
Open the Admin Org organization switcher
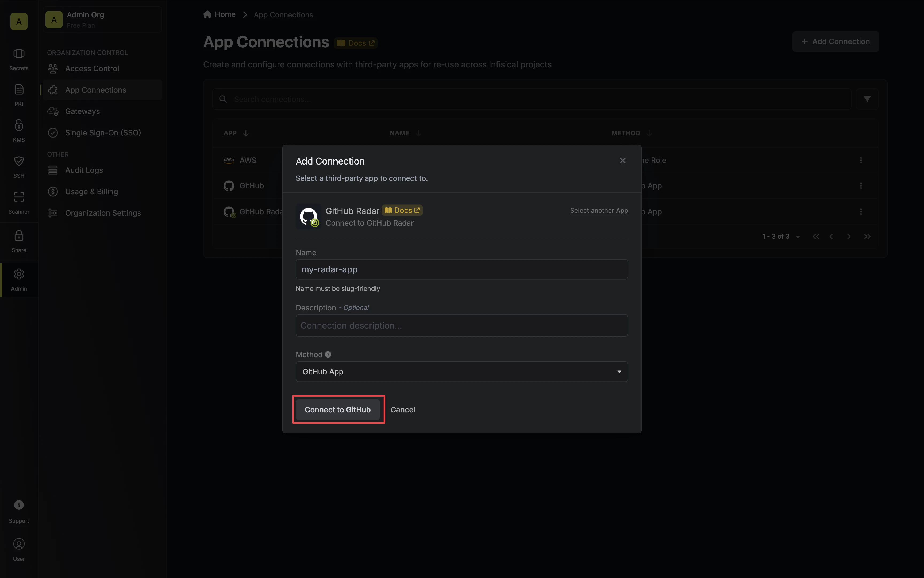click(102, 20)
